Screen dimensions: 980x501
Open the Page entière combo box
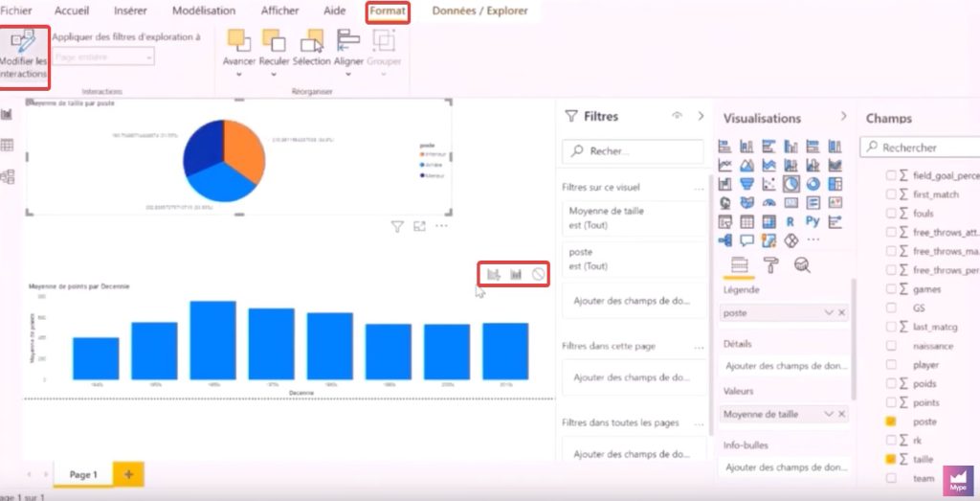point(103,57)
